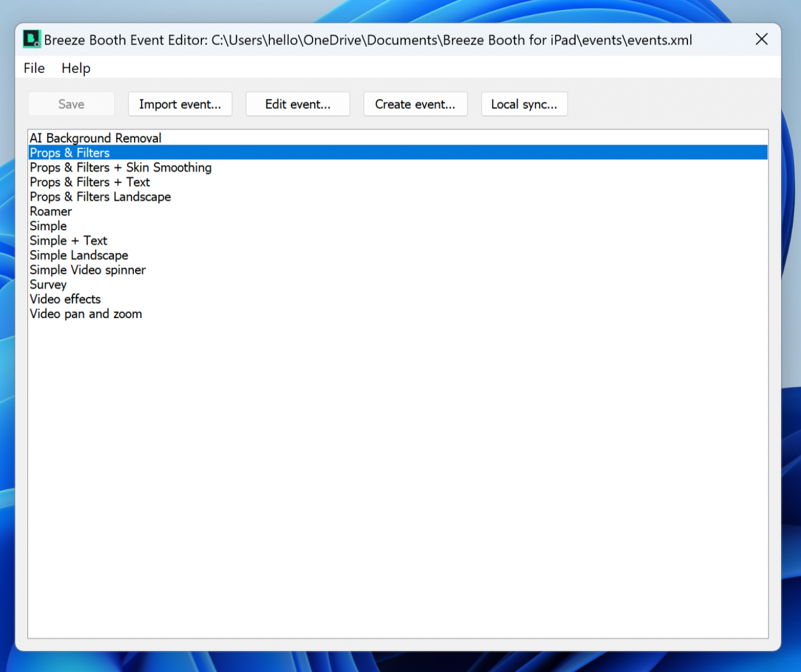Open the Help menu
Viewport: 801px width, 672px height.
tap(76, 68)
